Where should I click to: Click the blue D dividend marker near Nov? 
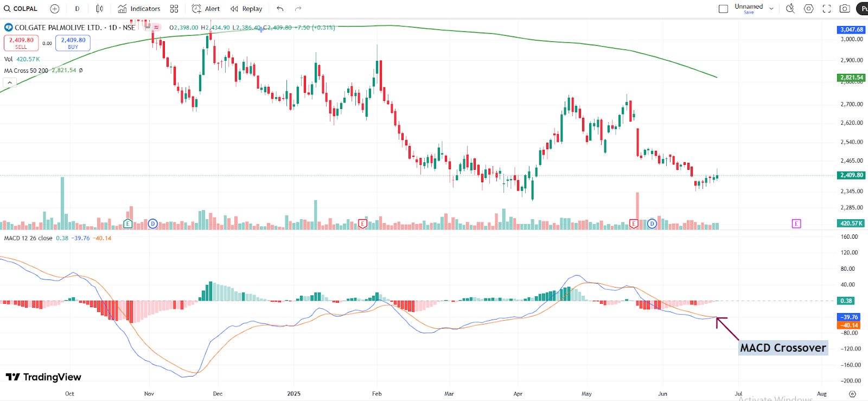click(152, 224)
